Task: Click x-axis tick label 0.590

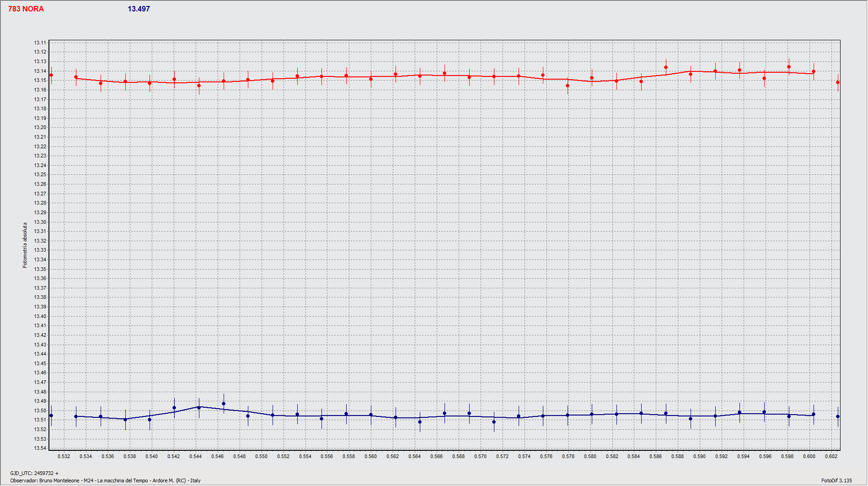Action: coord(700,456)
